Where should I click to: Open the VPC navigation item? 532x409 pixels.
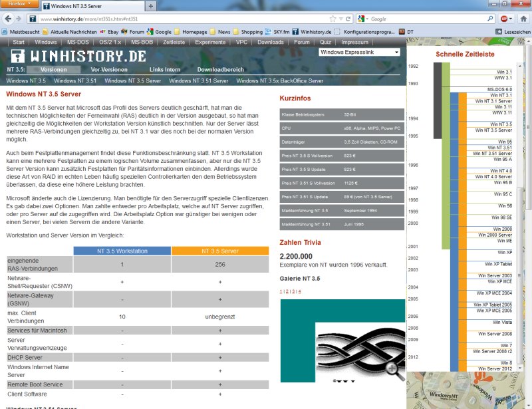tap(241, 42)
